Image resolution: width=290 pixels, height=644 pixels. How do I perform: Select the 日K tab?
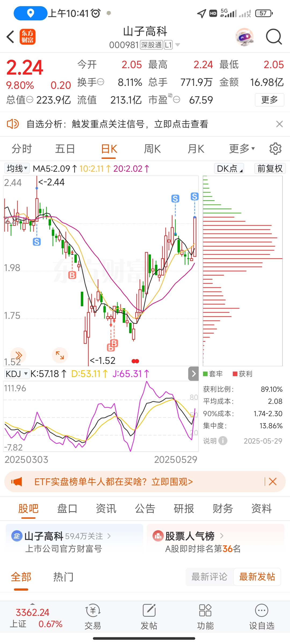click(109, 149)
